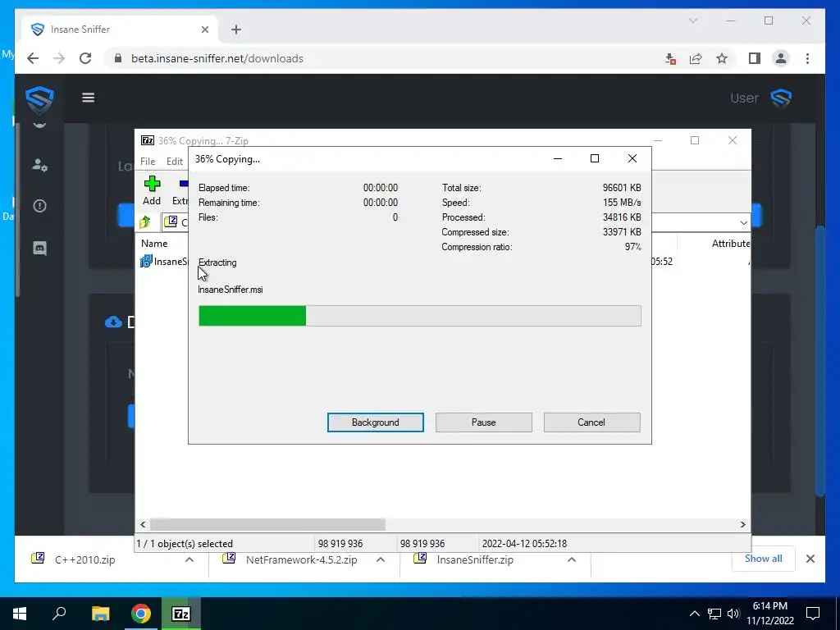840x630 pixels.
Task: Click the Name column header in 7-Zip
Action: point(154,243)
